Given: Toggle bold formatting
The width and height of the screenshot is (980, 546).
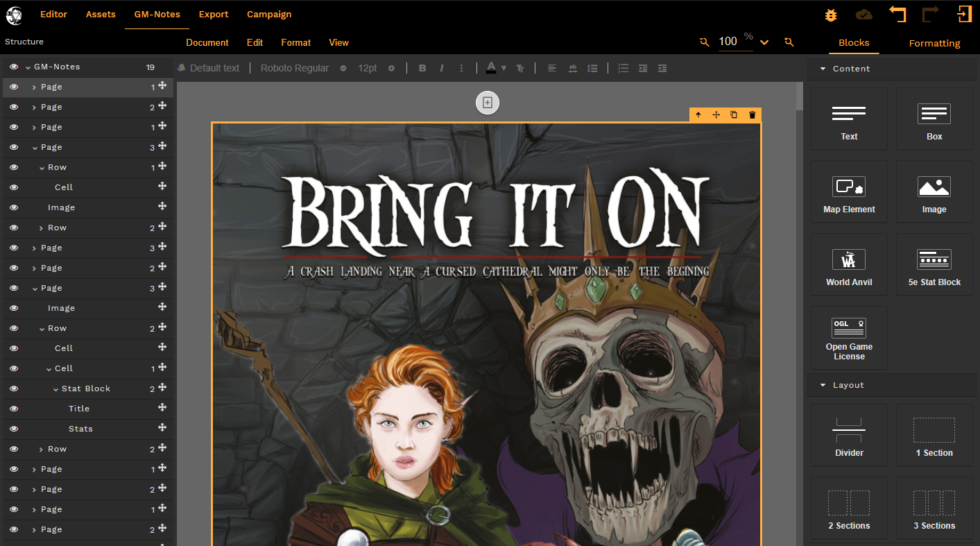Looking at the screenshot, I should [x=422, y=68].
